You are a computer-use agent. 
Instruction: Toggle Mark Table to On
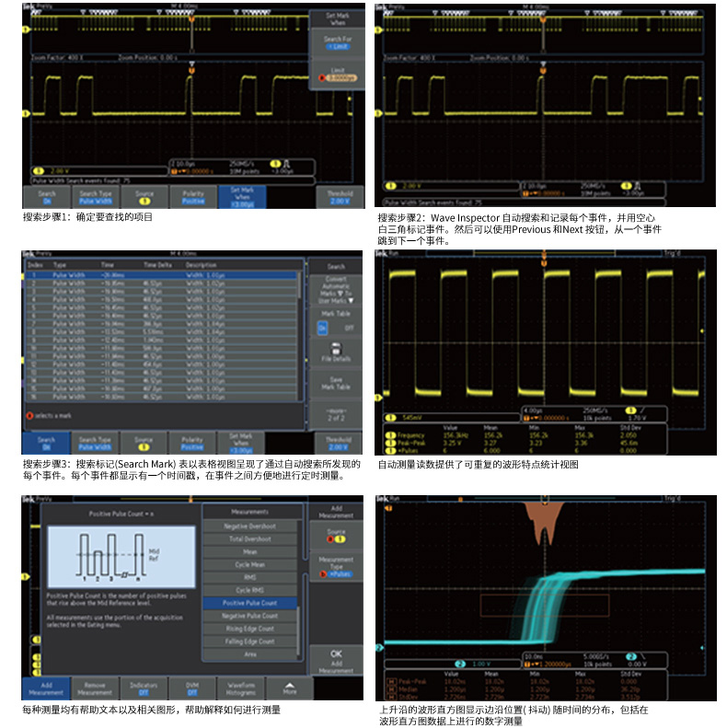tap(323, 326)
